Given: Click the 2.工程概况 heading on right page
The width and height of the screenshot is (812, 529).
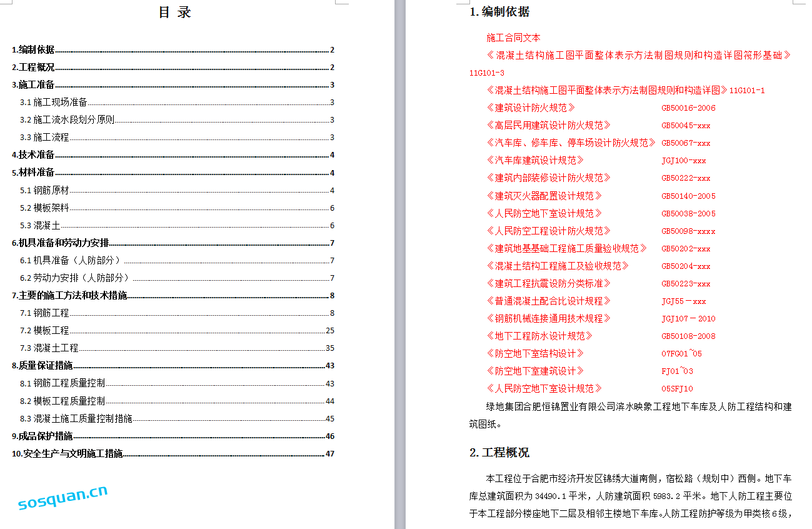Looking at the screenshot, I should [499, 453].
